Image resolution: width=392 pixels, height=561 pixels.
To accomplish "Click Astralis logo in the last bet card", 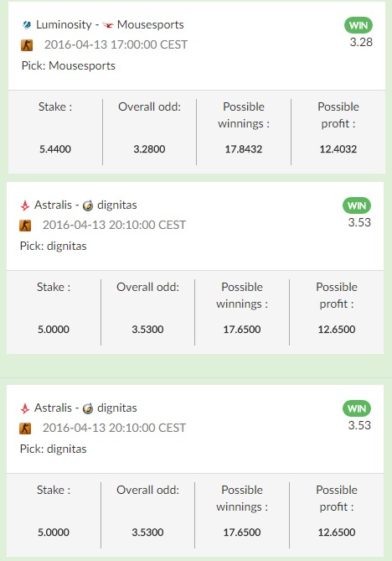I will pyautogui.click(x=25, y=408).
